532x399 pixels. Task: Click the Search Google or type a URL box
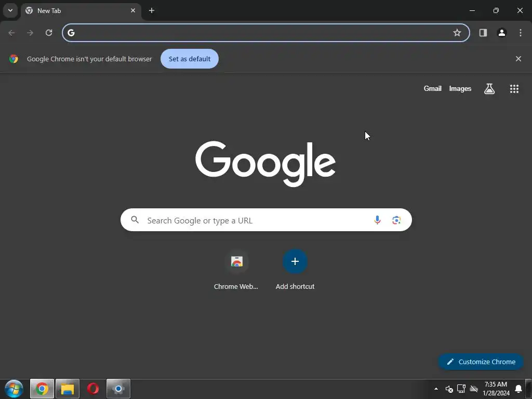[266, 220]
